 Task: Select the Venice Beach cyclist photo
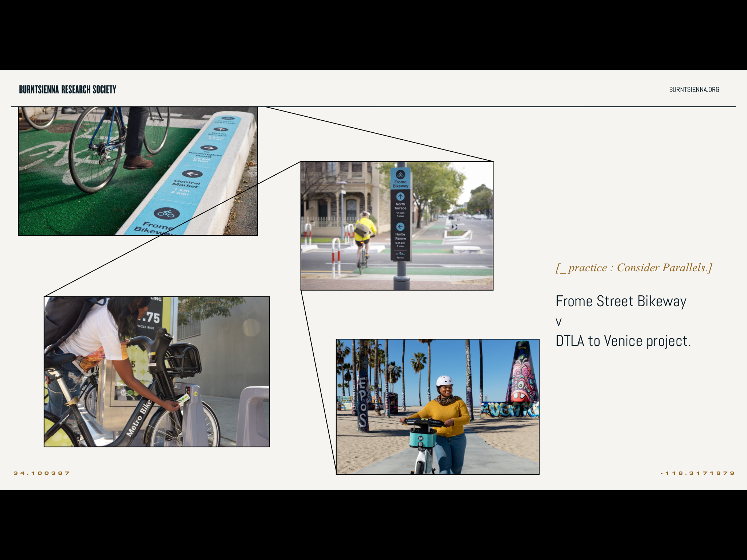(437, 407)
